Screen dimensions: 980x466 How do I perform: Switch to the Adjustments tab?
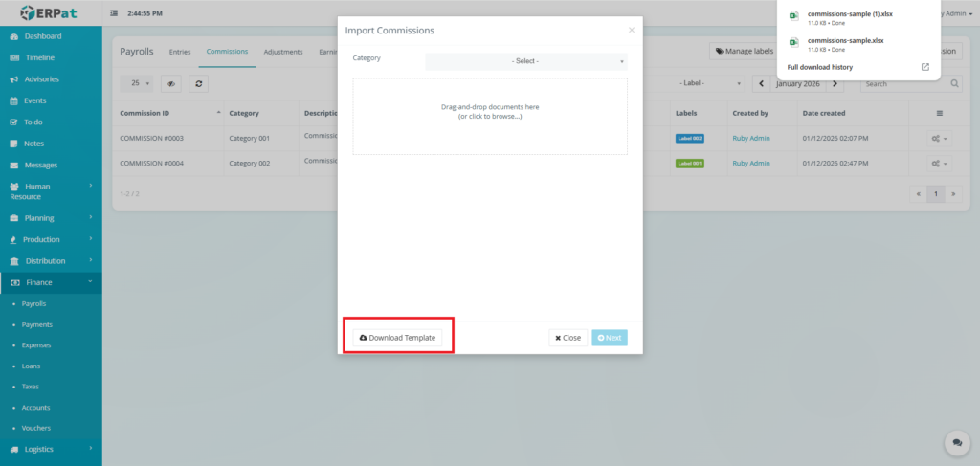pyautogui.click(x=283, y=52)
